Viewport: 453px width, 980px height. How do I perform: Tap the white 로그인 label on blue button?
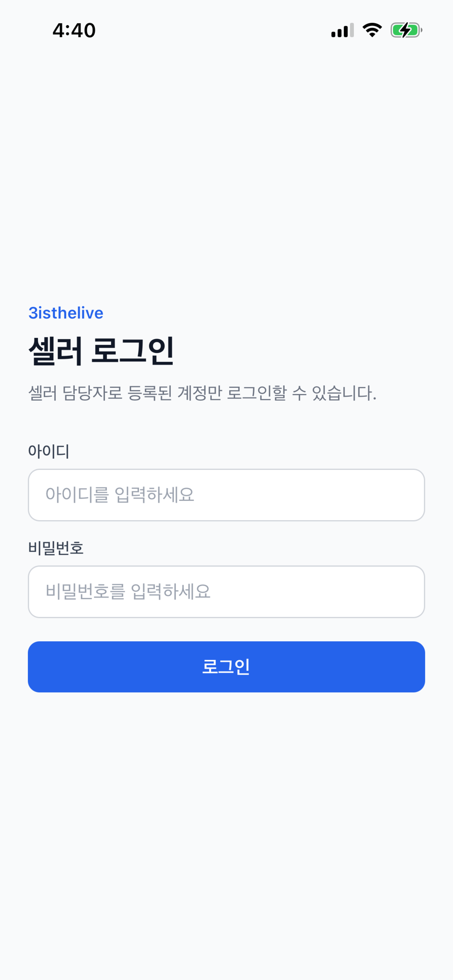coord(226,667)
